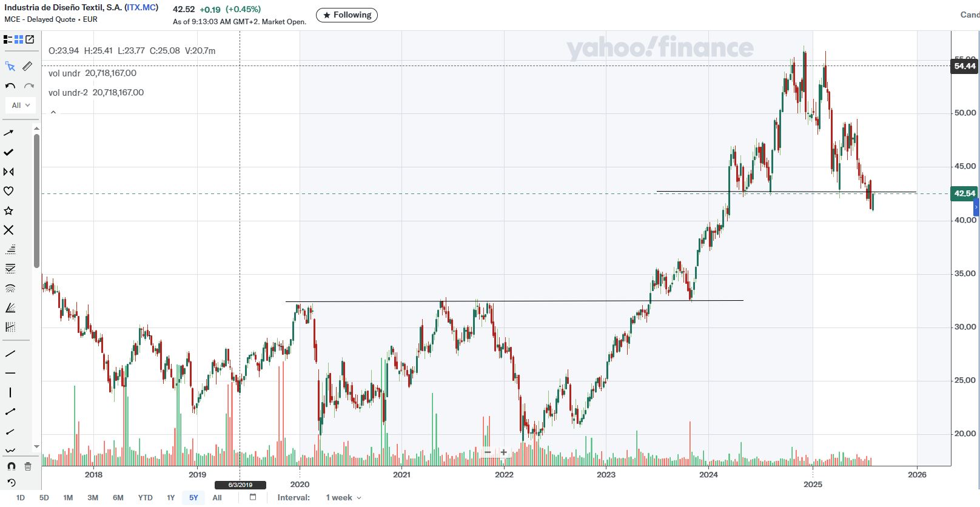Click the undo arrow
The width and height of the screenshot is (980, 507).
tap(10, 86)
